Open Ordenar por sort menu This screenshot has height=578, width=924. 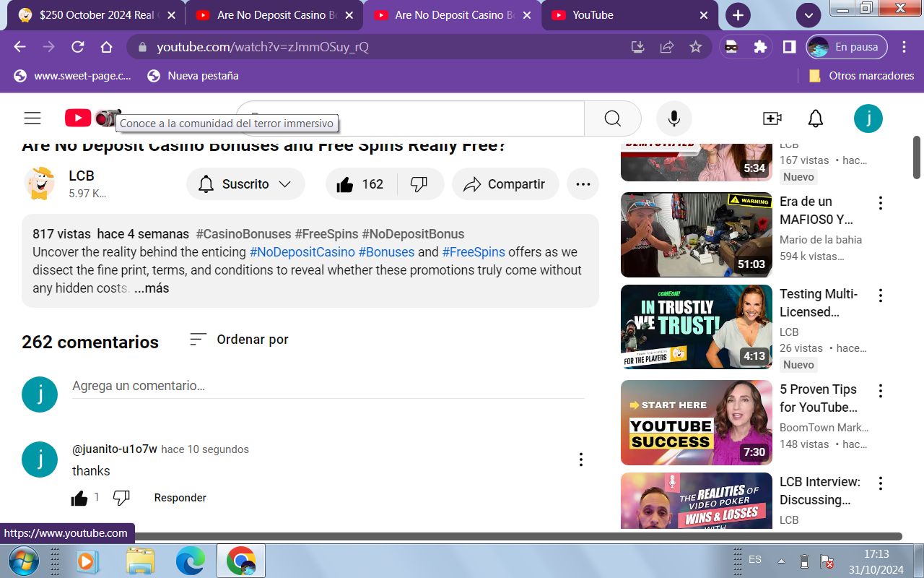point(239,340)
